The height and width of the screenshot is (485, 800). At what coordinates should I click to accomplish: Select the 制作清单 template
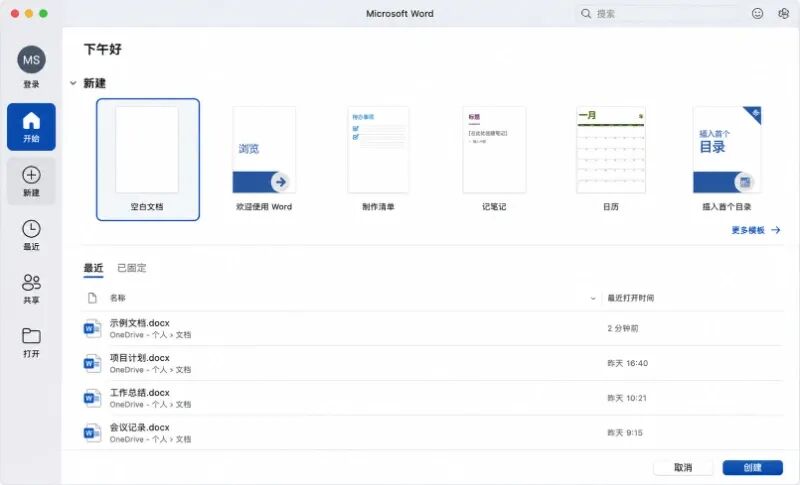(378, 160)
